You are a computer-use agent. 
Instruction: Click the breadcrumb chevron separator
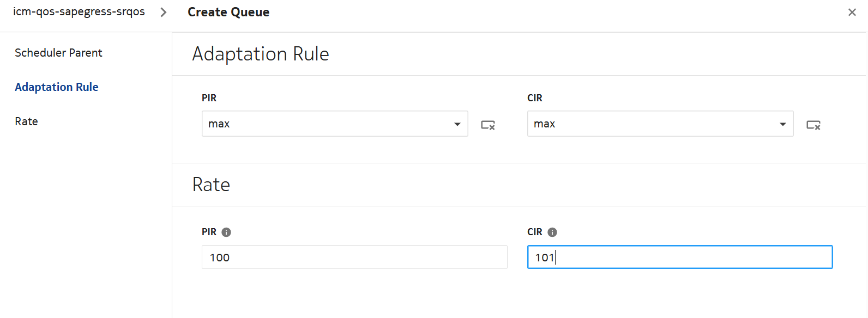pos(164,12)
